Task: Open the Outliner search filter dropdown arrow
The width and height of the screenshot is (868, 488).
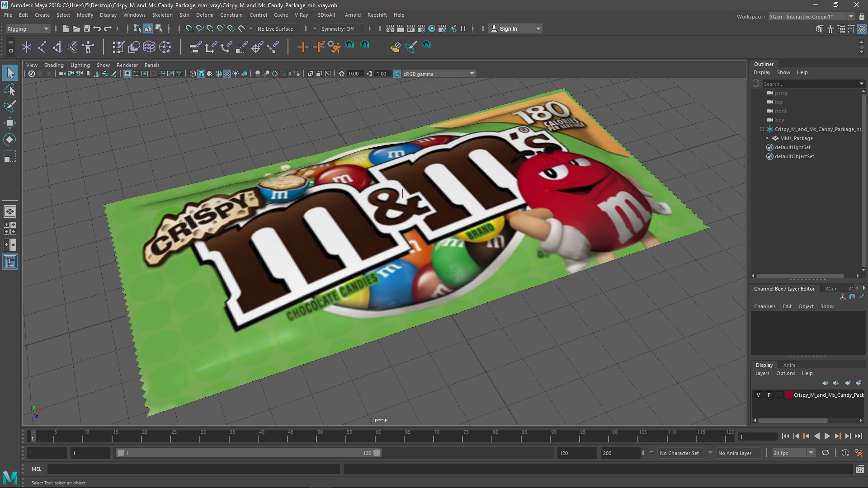Action: tap(861, 84)
